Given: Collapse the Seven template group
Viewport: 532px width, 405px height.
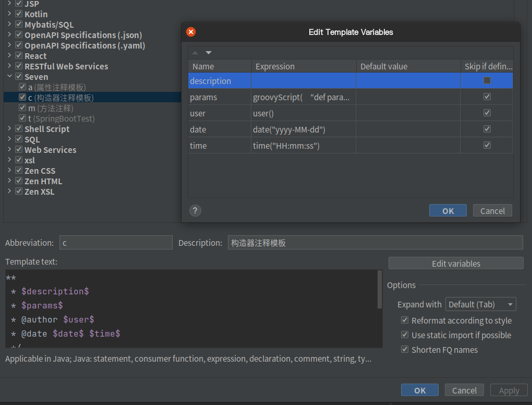Looking at the screenshot, I should 9,76.
